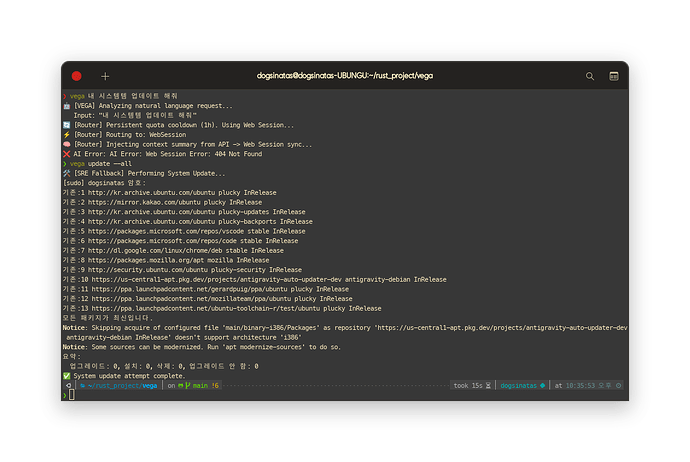This screenshot has height=462, width=690.
Task: Click the robot icon beside VEGA Analyzing
Action: click(66, 106)
